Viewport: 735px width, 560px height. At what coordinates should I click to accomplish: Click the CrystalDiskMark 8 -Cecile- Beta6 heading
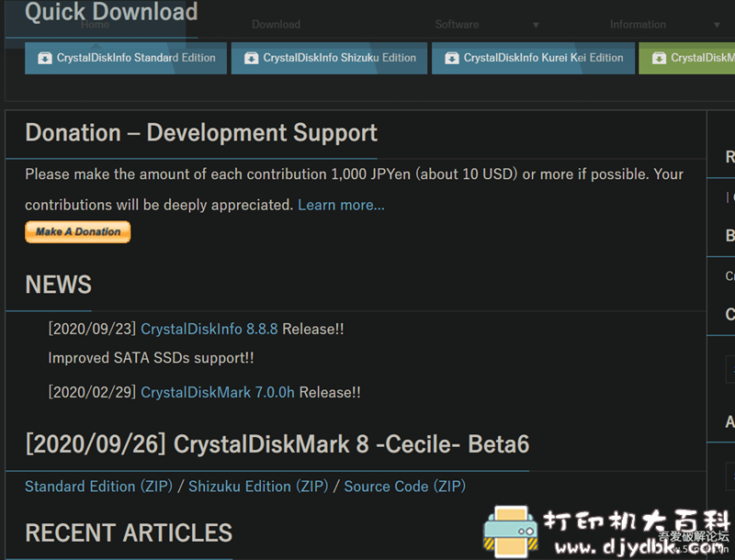[277, 444]
